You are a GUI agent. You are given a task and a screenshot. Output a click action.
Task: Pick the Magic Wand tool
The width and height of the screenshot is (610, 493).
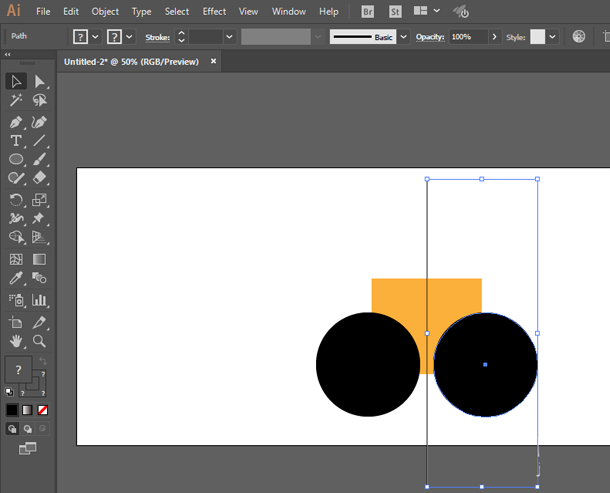[16, 101]
